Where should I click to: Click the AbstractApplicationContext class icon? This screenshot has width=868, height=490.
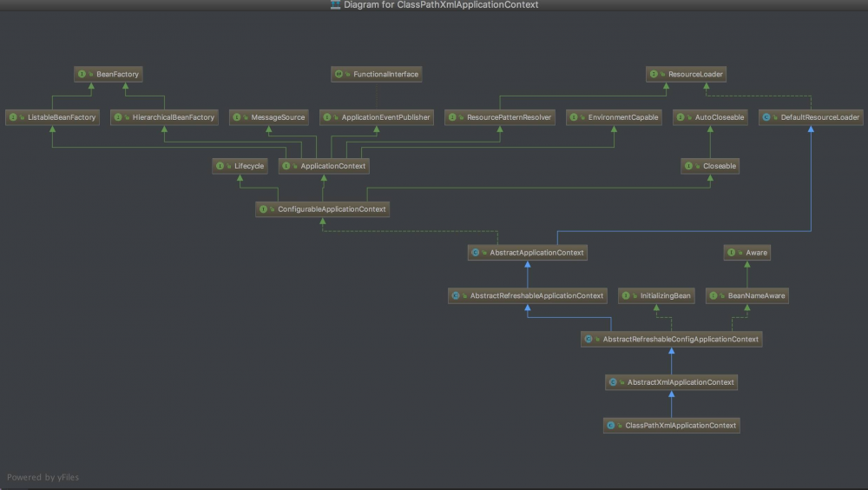coord(476,253)
